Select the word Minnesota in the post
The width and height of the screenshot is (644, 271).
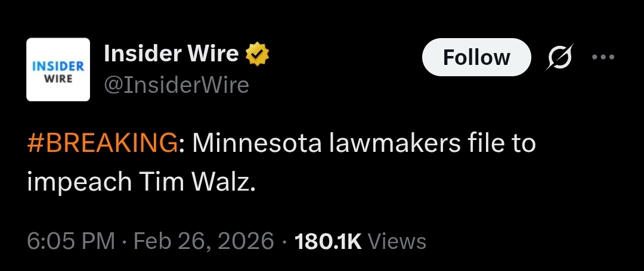click(x=256, y=144)
